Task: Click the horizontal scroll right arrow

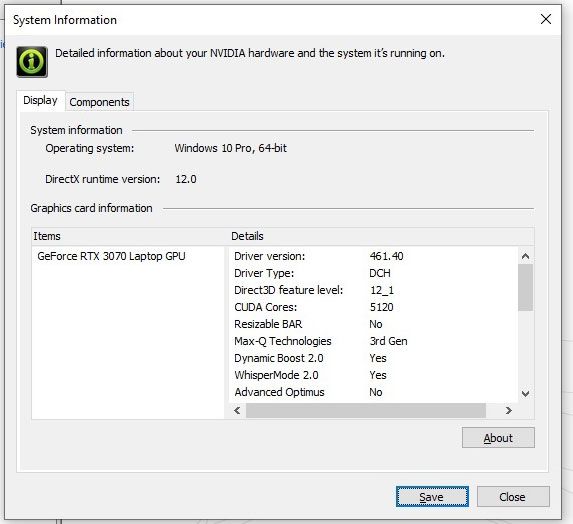Action: pos(508,410)
